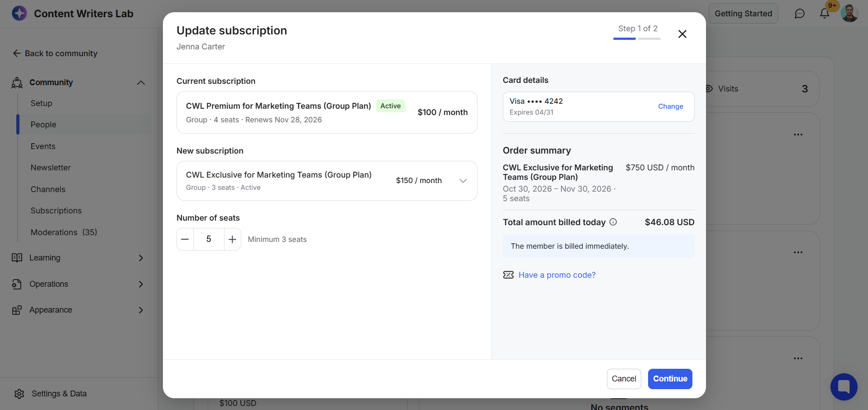Open Moderations (35) in the sidebar
The width and height of the screenshot is (868, 410).
click(64, 232)
